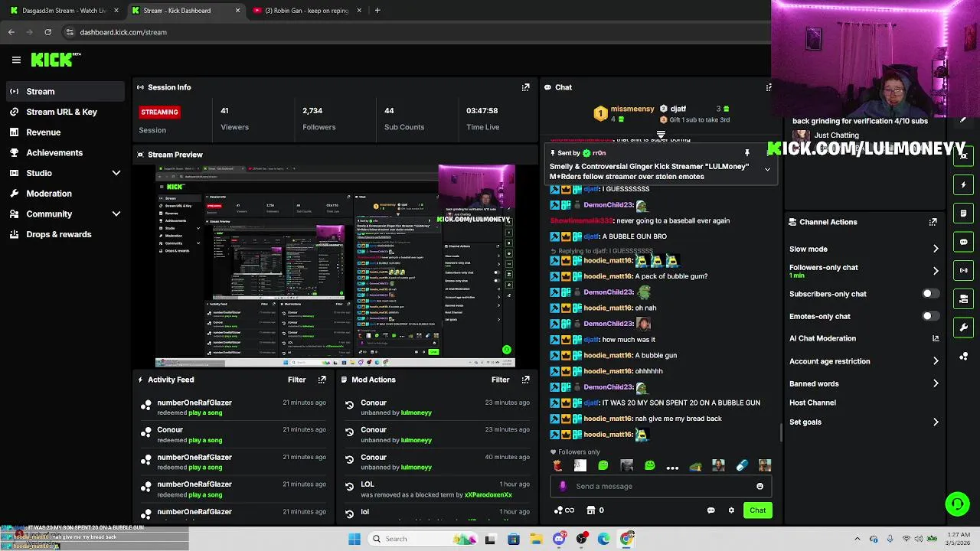Open a new browser tab
Image resolution: width=980 pixels, height=551 pixels.
tap(377, 11)
